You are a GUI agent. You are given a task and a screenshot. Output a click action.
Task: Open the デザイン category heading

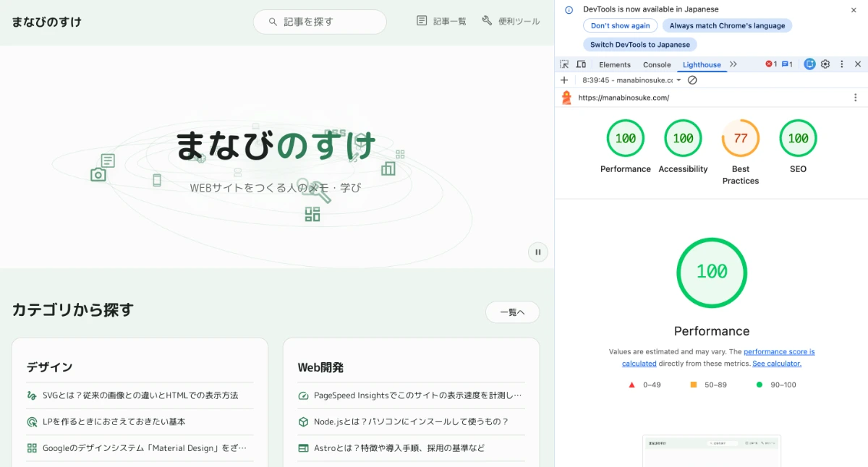coord(49,367)
